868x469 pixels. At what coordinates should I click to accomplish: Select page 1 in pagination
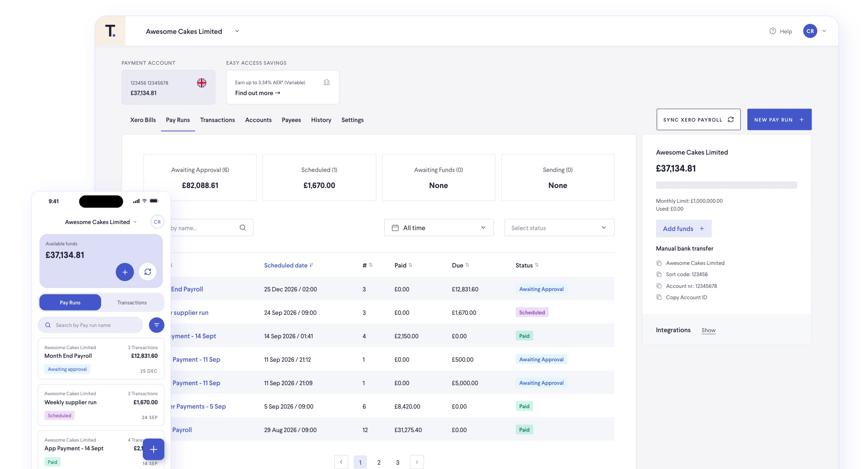(360, 462)
